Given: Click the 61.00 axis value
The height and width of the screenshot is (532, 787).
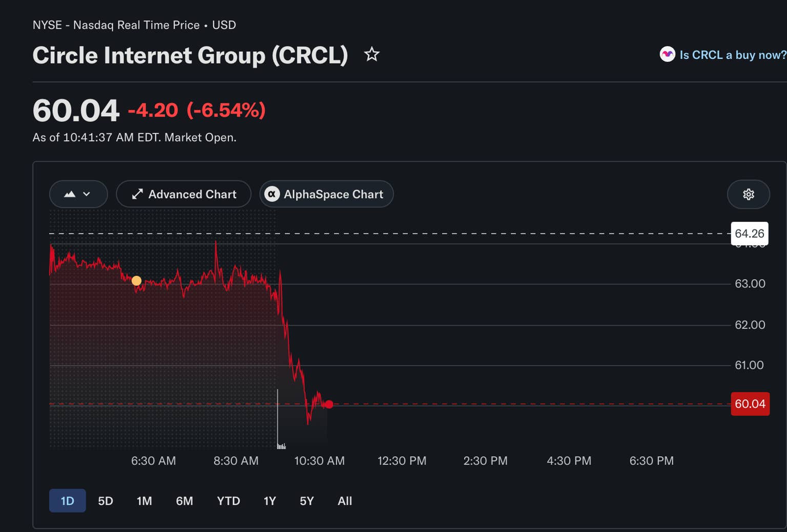Looking at the screenshot, I should [x=749, y=366].
